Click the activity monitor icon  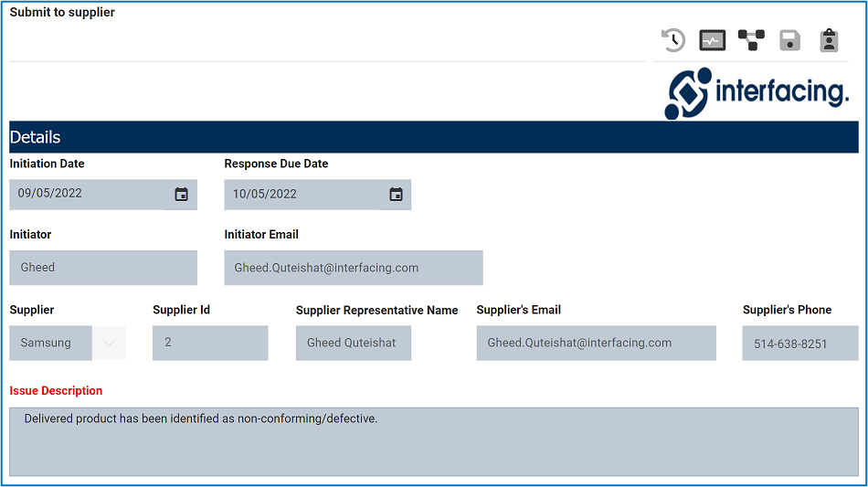click(x=712, y=40)
